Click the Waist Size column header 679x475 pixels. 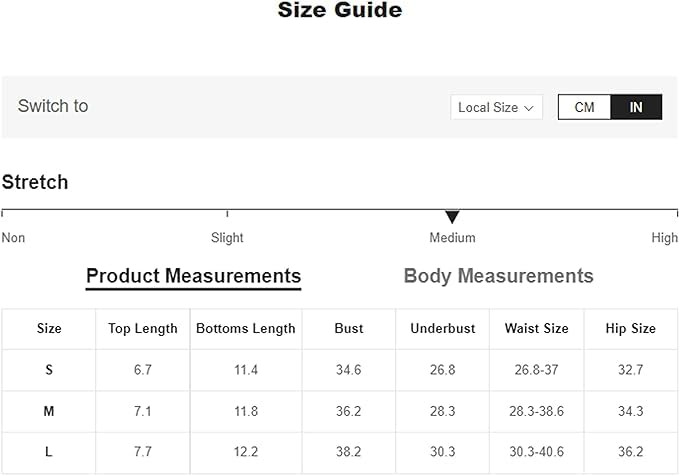pyautogui.click(x=536, y=328)
